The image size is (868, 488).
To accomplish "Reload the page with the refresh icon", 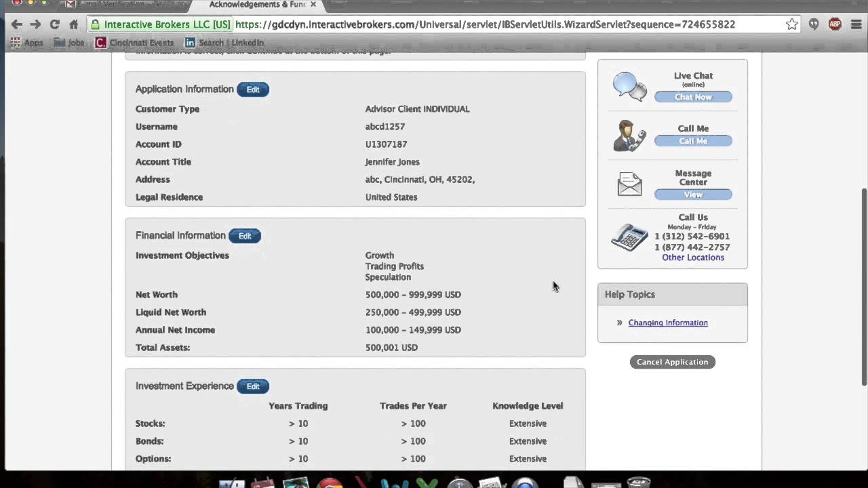I will click(54, 24).
